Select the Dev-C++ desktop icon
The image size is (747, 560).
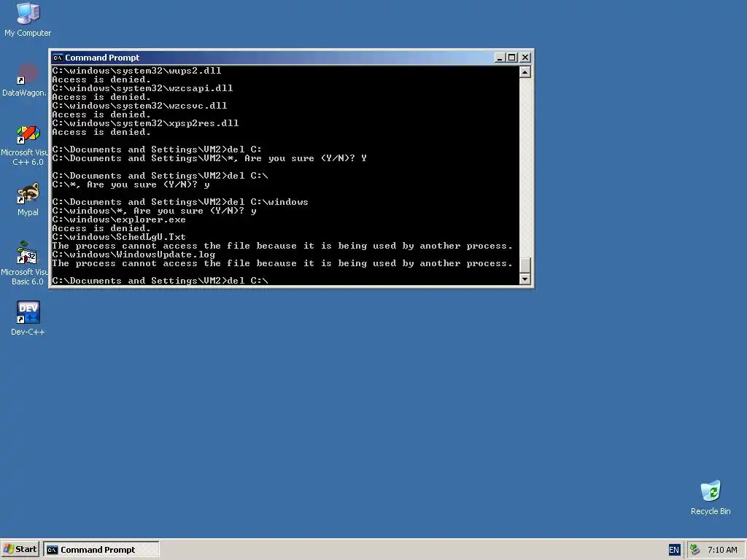click(x=28, y=318)
